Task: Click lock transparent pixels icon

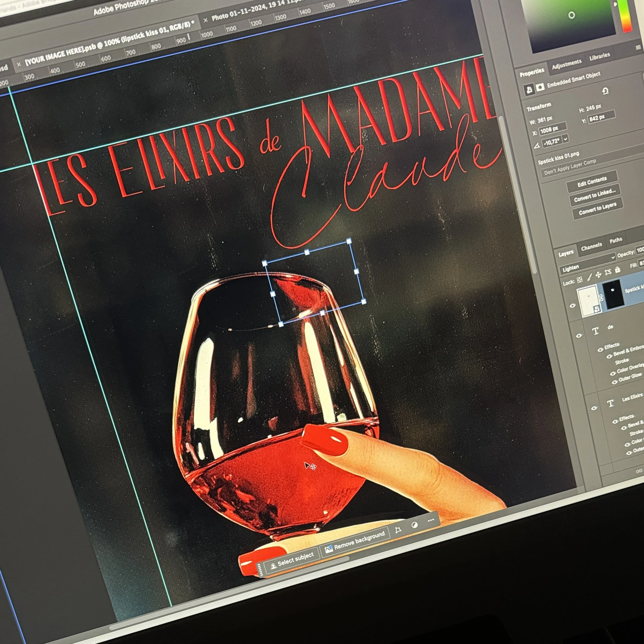Action: [x=580, y=280]
